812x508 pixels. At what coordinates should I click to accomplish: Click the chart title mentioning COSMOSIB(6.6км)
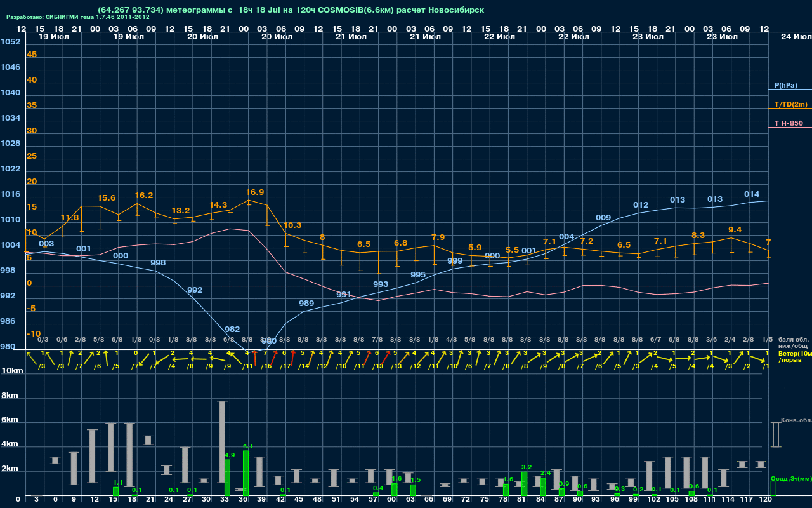pyautogui.click(x=291, y=10)
